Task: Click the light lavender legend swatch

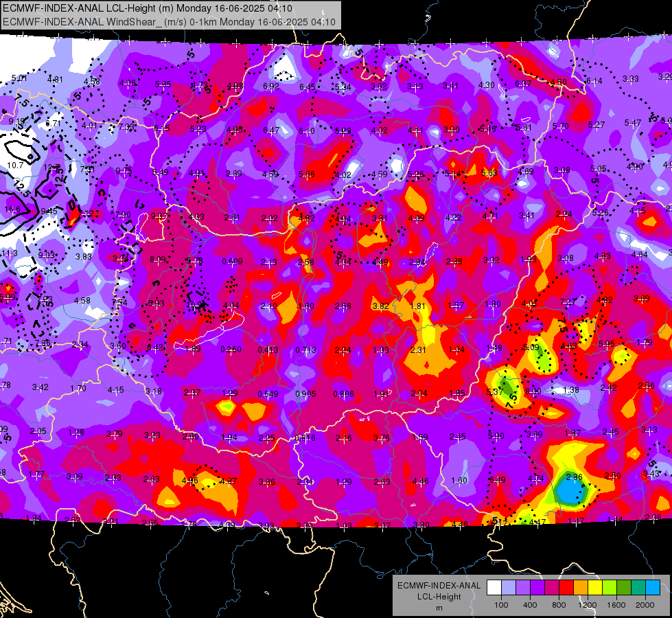Action: [508, 587]
